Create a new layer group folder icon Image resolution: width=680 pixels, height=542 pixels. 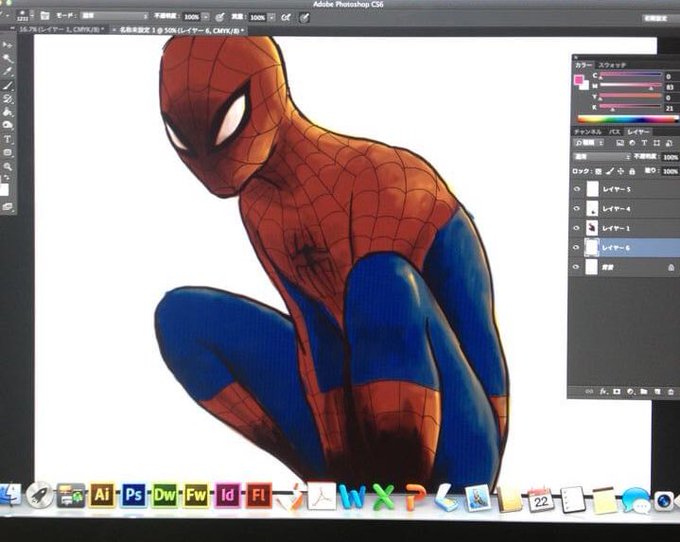click(644, 392)
